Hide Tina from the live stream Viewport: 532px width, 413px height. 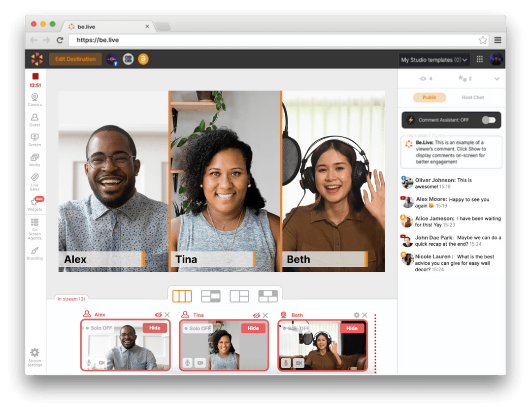(x=253, y=328)
